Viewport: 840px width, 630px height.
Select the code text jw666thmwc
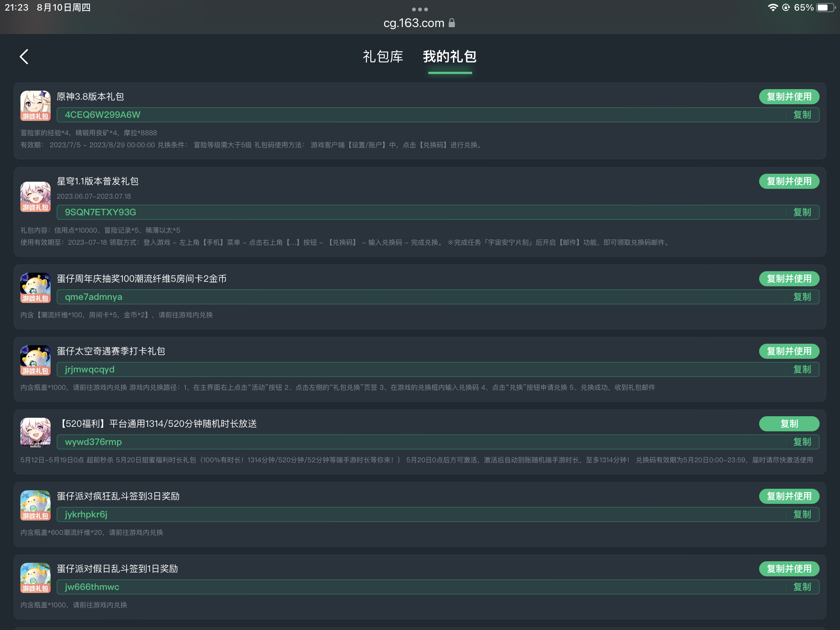pyautogui.click(x=92, y=587)
